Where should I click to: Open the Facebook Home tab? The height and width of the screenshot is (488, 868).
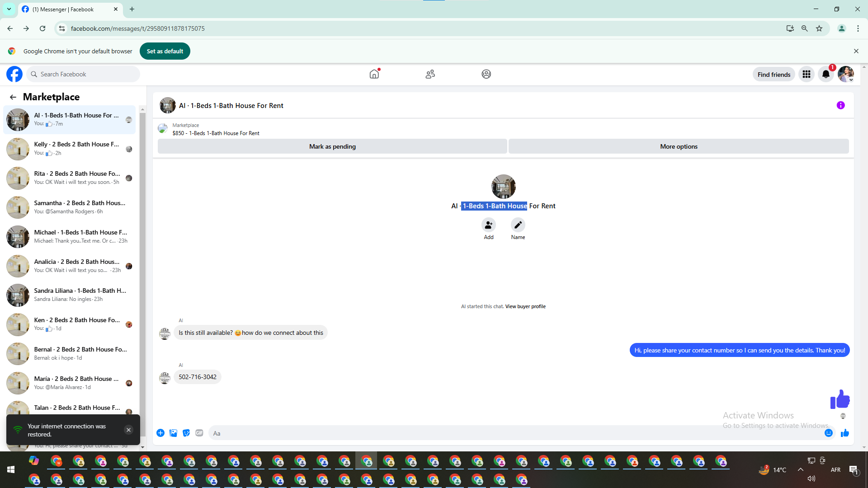374,74
